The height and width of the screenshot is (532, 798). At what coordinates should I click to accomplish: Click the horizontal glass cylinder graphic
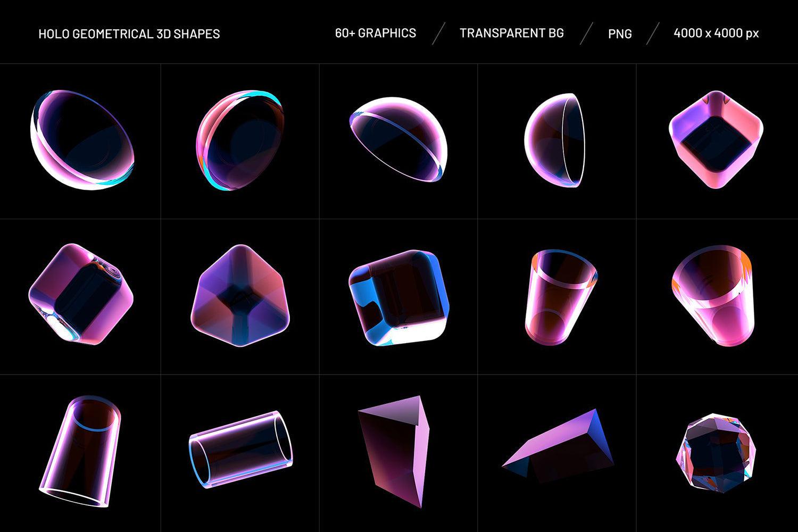click(x=239, y=450)
